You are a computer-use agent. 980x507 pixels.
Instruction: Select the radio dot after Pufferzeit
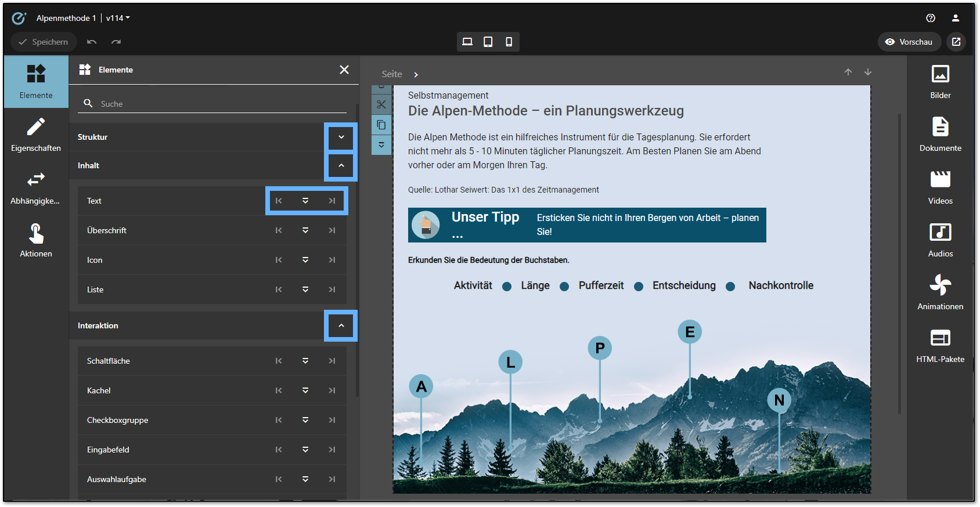[639, 287]
